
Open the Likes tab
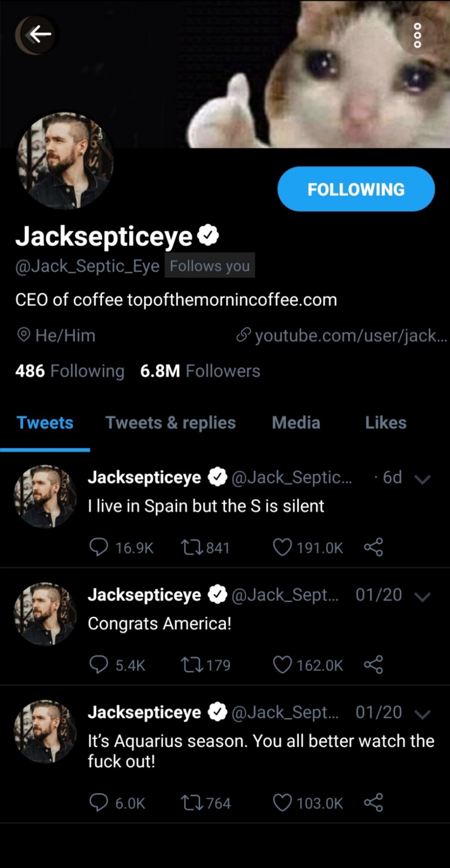click(x=385, y=423)
